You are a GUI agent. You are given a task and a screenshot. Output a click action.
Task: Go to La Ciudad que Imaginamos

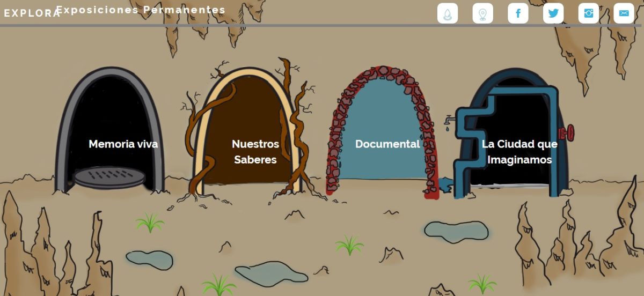coord(519,151)
